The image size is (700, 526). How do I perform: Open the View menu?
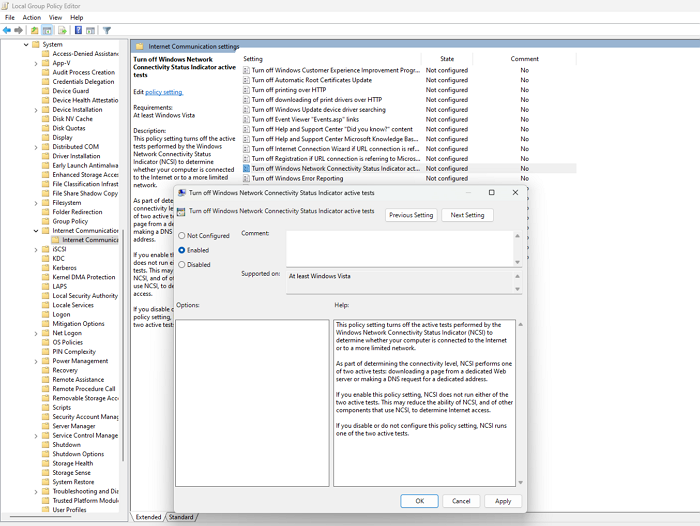click(x=55, y=17)
